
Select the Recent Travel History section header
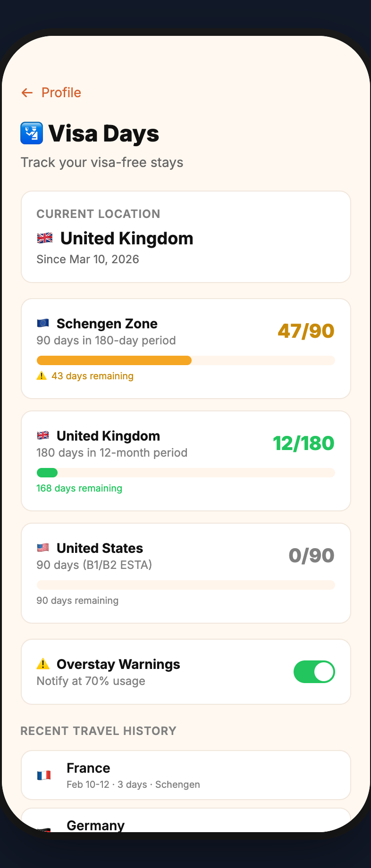point(98,731)
